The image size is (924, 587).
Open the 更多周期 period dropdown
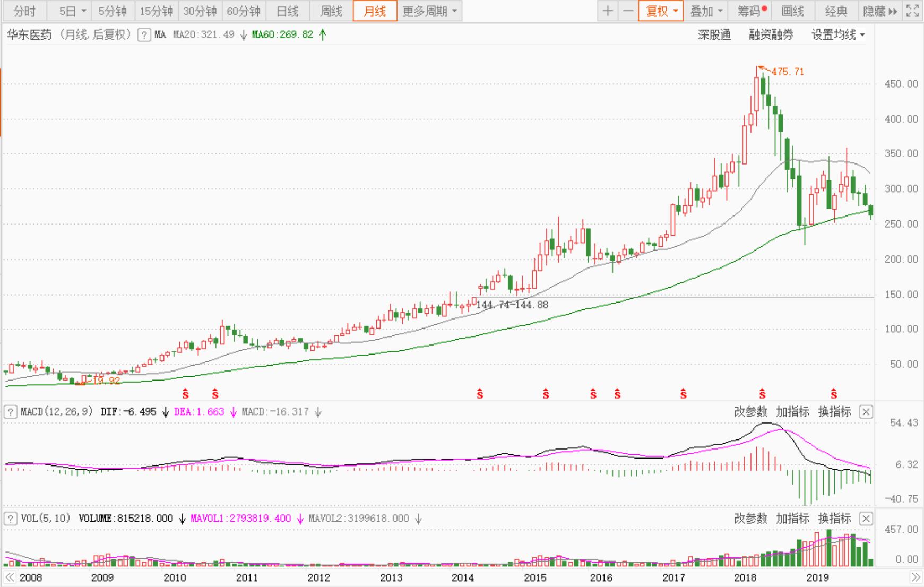pos(429,11)
